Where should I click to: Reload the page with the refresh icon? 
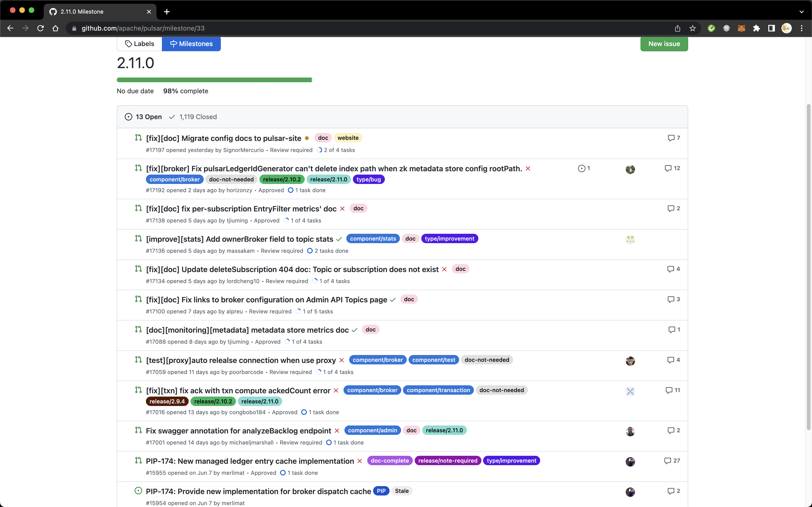coord(41,28)
